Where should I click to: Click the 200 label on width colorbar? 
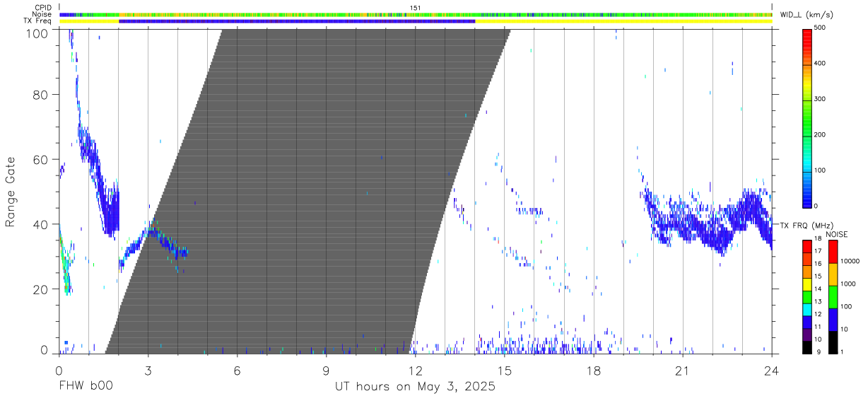tap(818, 134)
